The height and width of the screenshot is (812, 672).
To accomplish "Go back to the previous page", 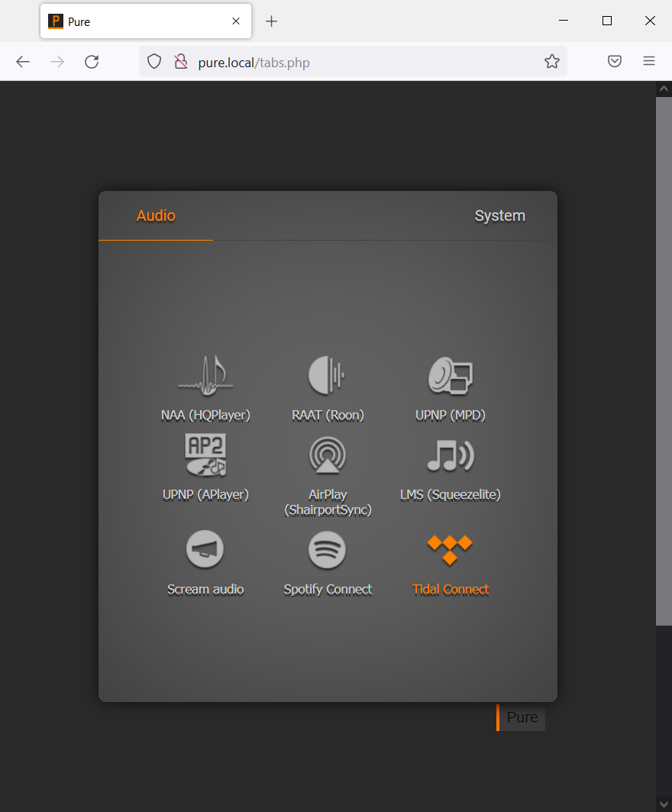I will click(x=23, y=62).
